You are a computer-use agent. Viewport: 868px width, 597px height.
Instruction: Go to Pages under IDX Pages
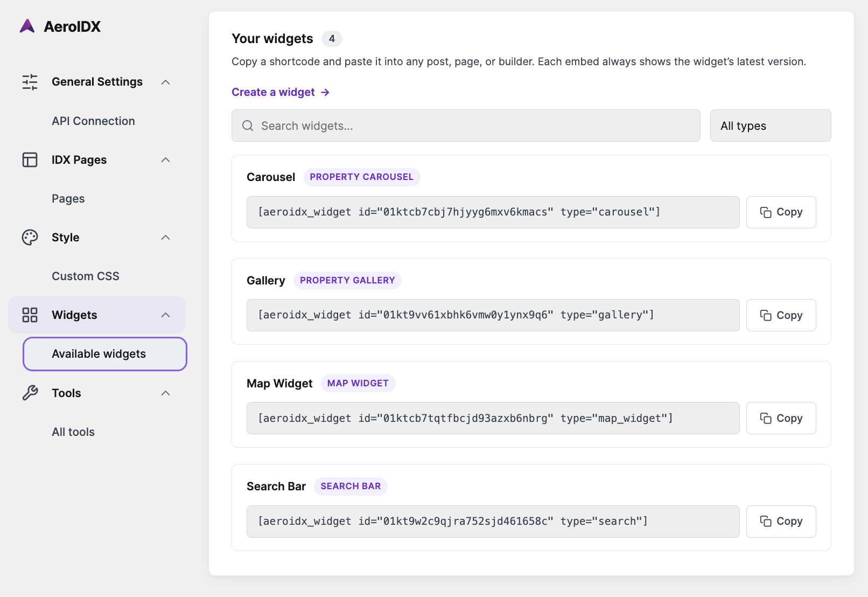[x=68, y=198]
